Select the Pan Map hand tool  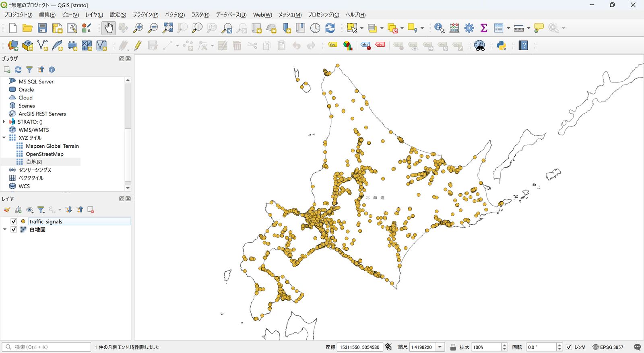coord(108,28)
